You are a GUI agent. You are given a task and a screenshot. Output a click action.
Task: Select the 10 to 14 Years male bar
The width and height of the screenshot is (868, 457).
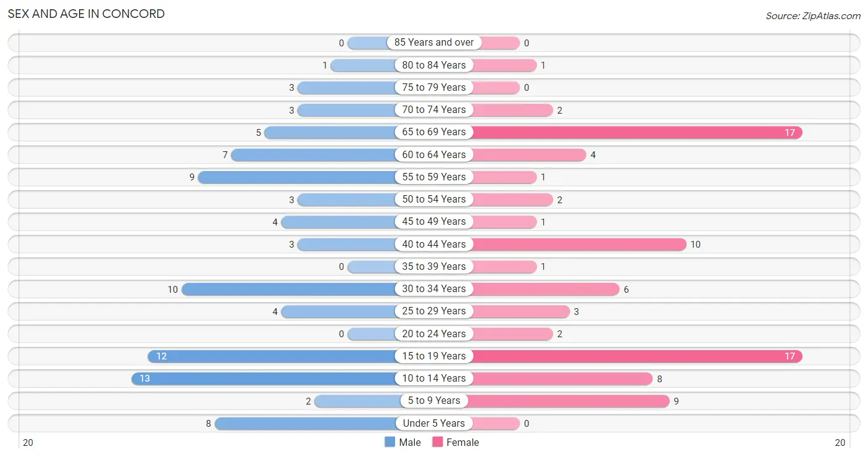click(264, 379)
